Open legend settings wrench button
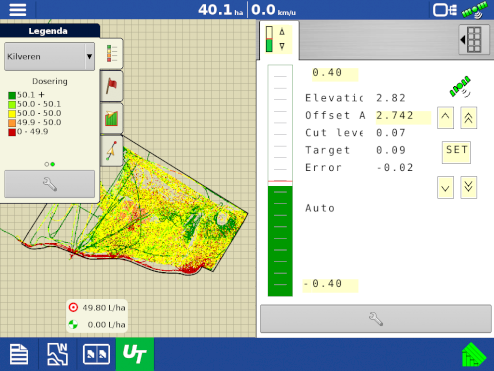Viewport: 494px width, 371px height. tap(50, 184)
